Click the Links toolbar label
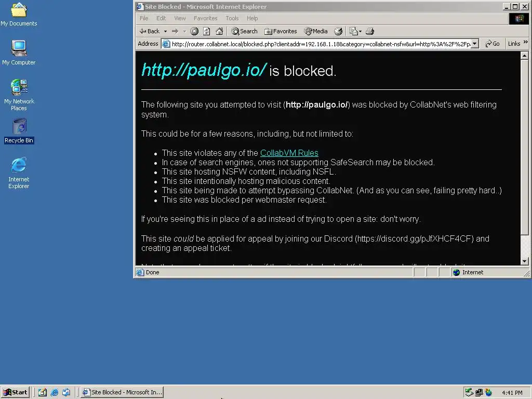This screenshot has height=399, width=532. (514, 44)
